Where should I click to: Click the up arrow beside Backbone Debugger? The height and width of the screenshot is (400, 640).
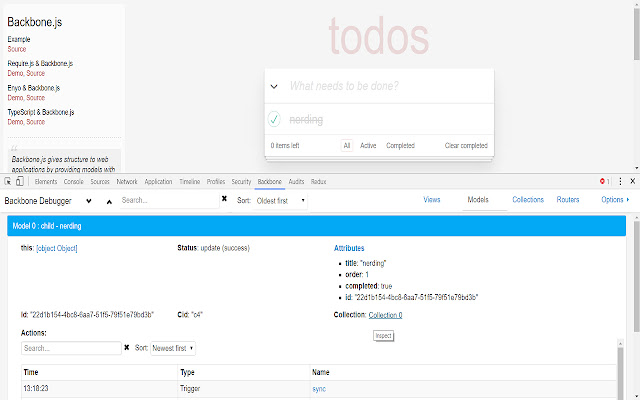click(109, 201)
